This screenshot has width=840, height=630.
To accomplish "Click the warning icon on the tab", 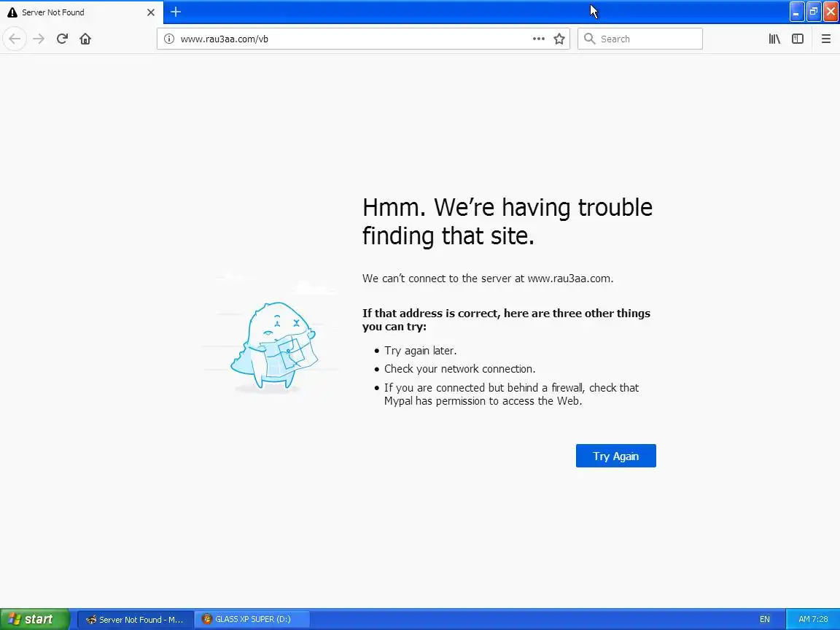I will [x=12, y=12].
